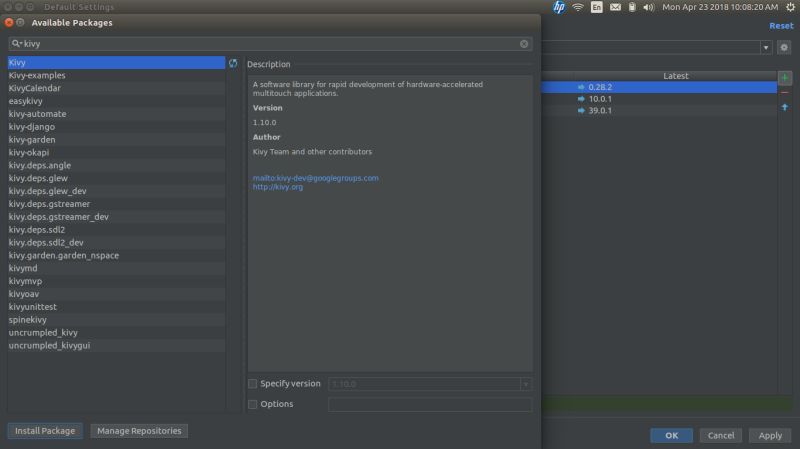Select kivy.deps.angle package

pyautogui.click(x=116, y=165)
